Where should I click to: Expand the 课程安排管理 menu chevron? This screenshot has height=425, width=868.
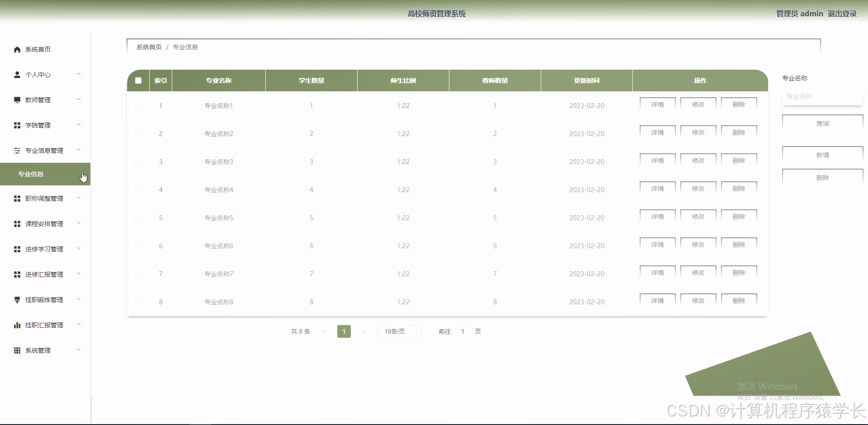pyautogui.click(x=79, y=223)
